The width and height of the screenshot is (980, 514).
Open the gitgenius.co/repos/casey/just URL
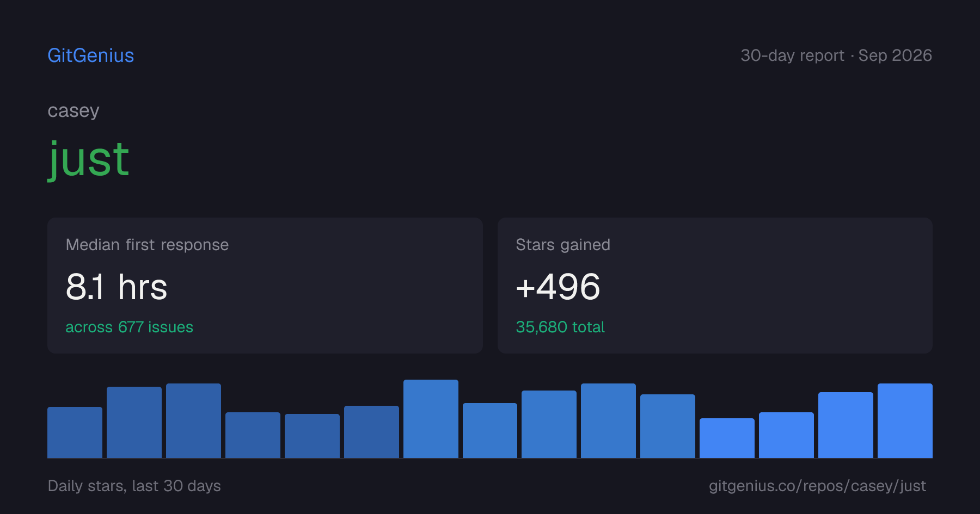[817, 486]
